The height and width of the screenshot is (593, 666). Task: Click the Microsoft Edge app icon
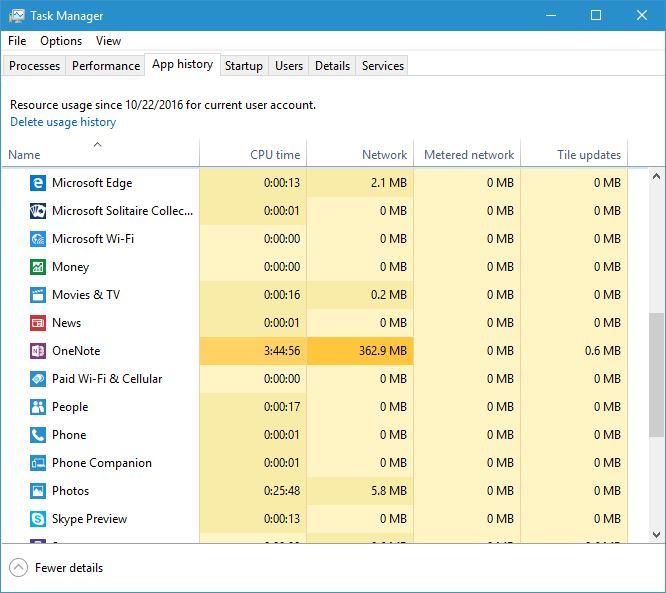tap(38, 183)
